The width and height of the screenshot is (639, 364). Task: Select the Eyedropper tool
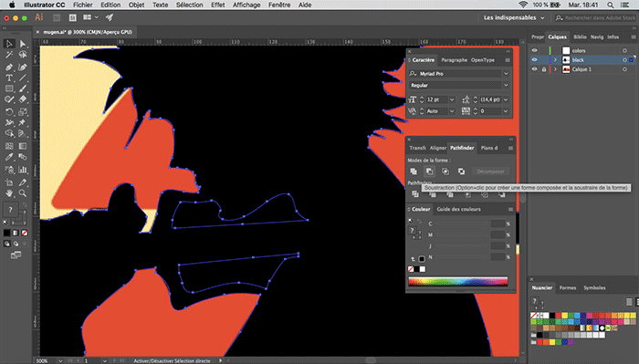click(9, 157)
